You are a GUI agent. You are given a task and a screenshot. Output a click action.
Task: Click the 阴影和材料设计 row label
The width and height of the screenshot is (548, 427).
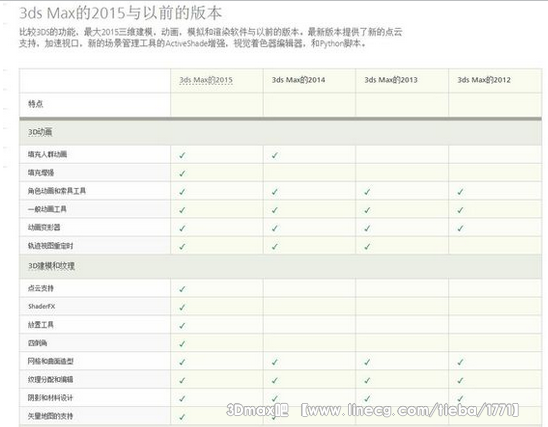tap(51, 397)
